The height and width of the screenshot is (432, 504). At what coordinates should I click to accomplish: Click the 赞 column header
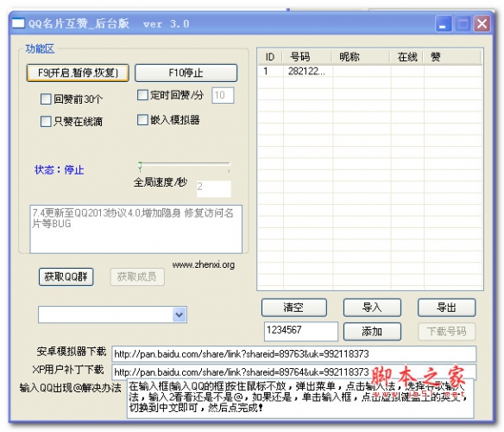coord(452,57)
